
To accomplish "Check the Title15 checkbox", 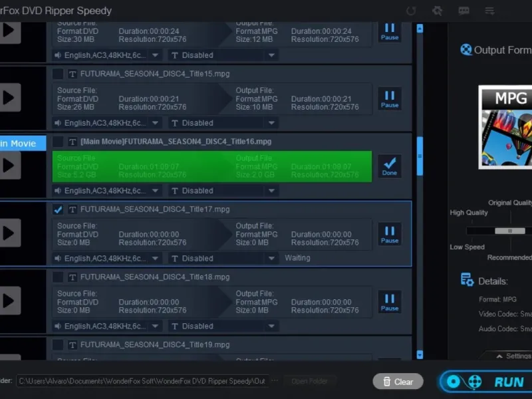I will [58, 74].
